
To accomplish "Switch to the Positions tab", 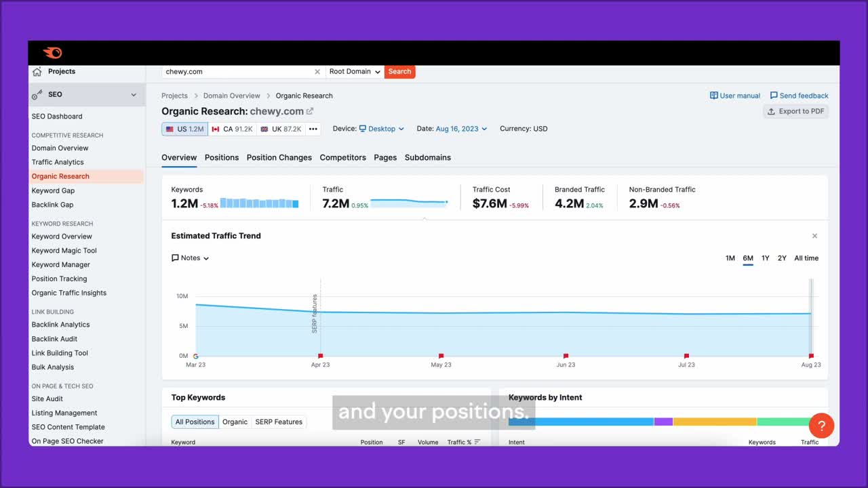I will click(x=222, y=157).
